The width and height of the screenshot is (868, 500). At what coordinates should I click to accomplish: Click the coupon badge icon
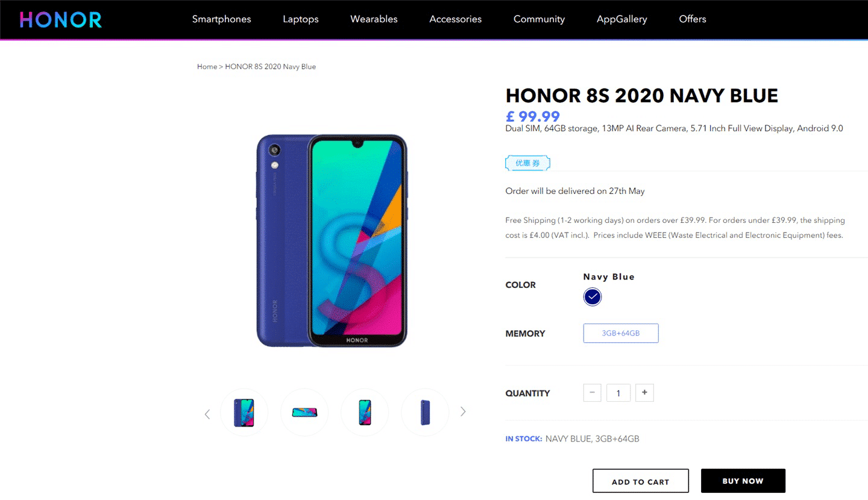pyautogui.click(x=527, y=163)
